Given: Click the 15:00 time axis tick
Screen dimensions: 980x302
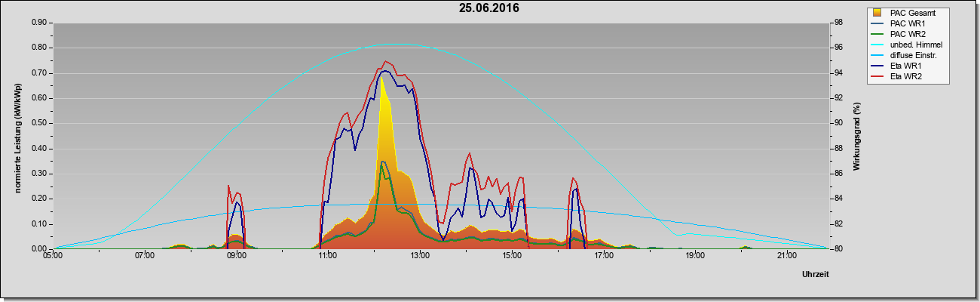Looking at the screenshot, I should pos(512,255).
